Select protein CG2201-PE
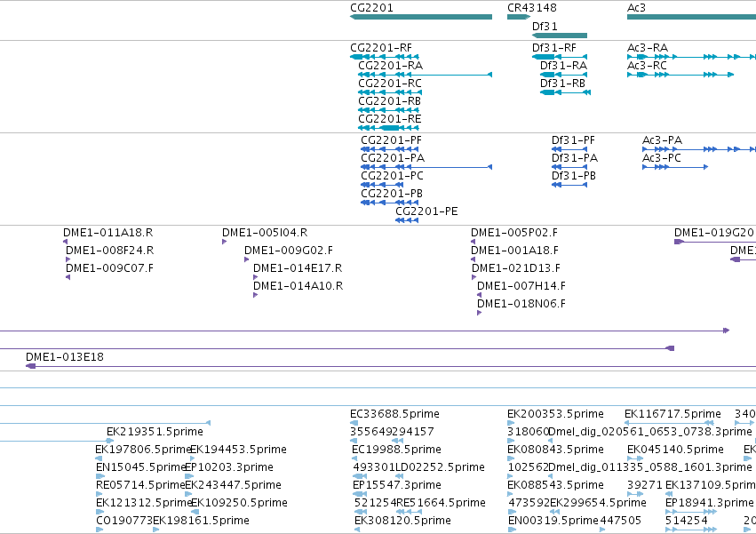 point(407,220)
